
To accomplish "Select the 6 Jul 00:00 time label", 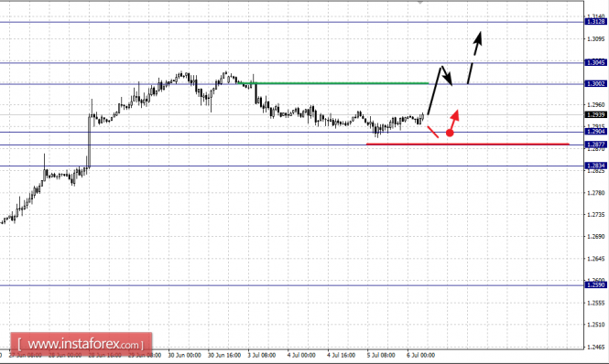I will pyautogui.click(x=421, y=356).
